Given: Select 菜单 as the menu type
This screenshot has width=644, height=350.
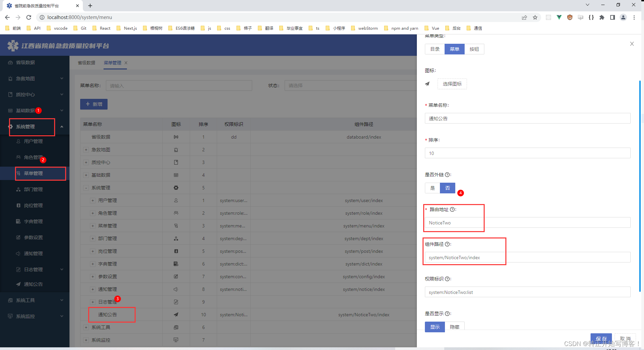Looking at the screenshot, I should tap(454, 49).
